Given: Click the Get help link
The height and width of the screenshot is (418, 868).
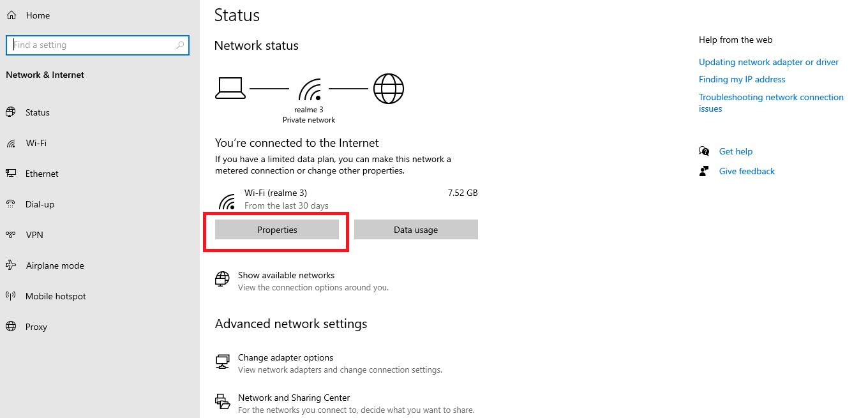Looking at the screenshot, I should (735, 151).
